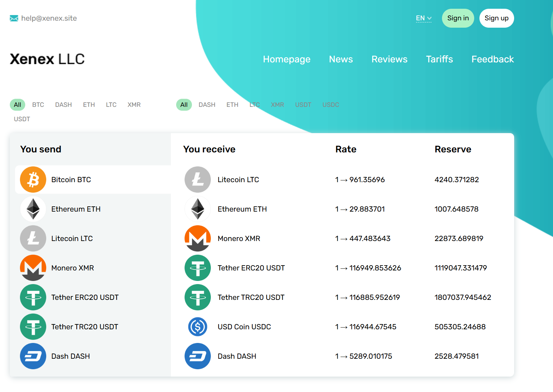The height and width of the screenshot is (392, 553).
Task: Choose Litecoin LTC label in send list
Action: (x=72, y=239)
